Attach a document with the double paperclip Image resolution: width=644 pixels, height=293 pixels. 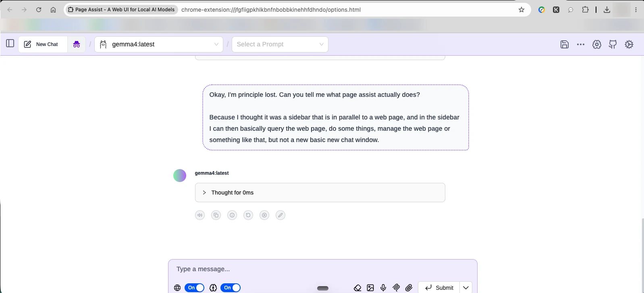coord(396,288)
